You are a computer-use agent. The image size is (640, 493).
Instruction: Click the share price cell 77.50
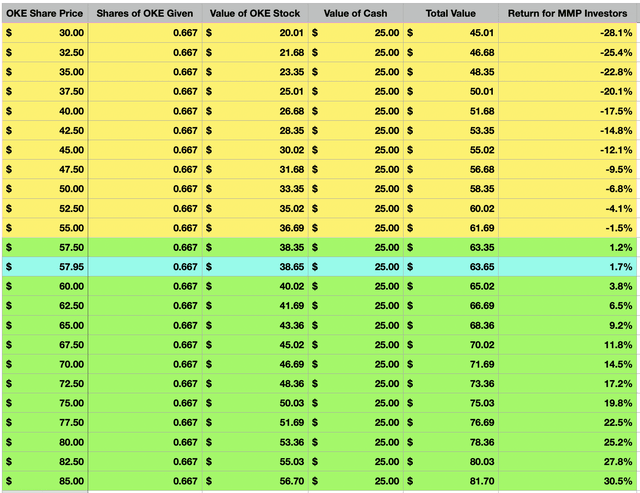(45, 422)
